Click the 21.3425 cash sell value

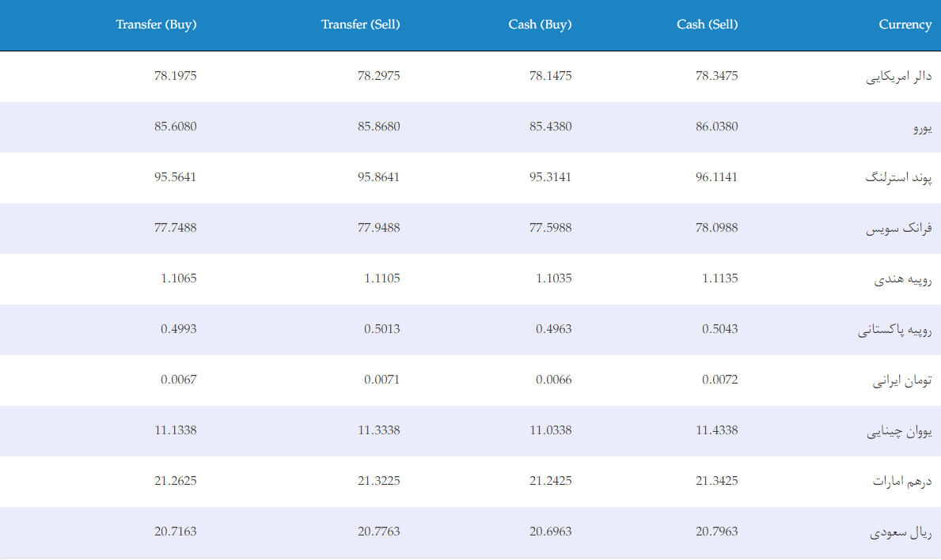tap(716, 481)
